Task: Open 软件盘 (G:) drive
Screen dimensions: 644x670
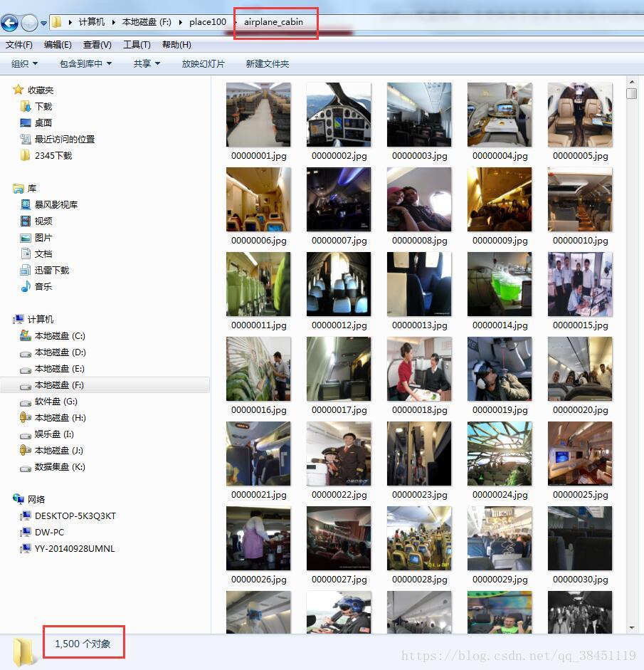Action: point(56,402)
